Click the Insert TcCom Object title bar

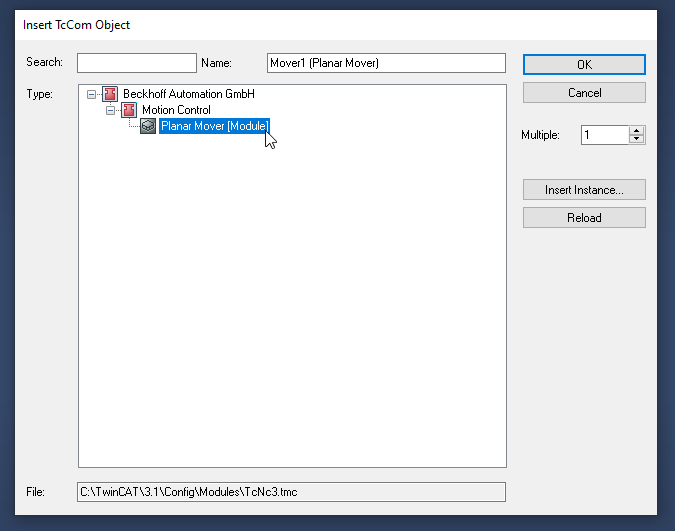pos(336,25)
